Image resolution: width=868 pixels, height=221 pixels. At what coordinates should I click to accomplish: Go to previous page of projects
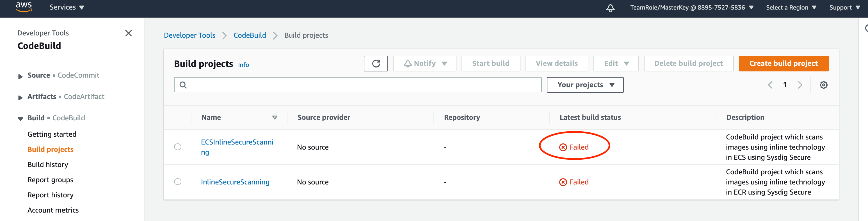pyautogui.click(x=770, y=85)
